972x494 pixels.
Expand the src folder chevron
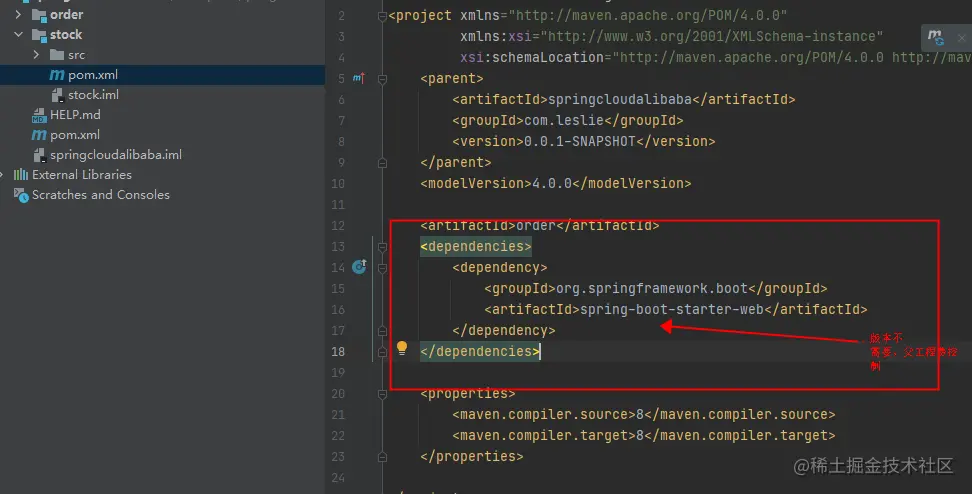(x=36, y=55)
